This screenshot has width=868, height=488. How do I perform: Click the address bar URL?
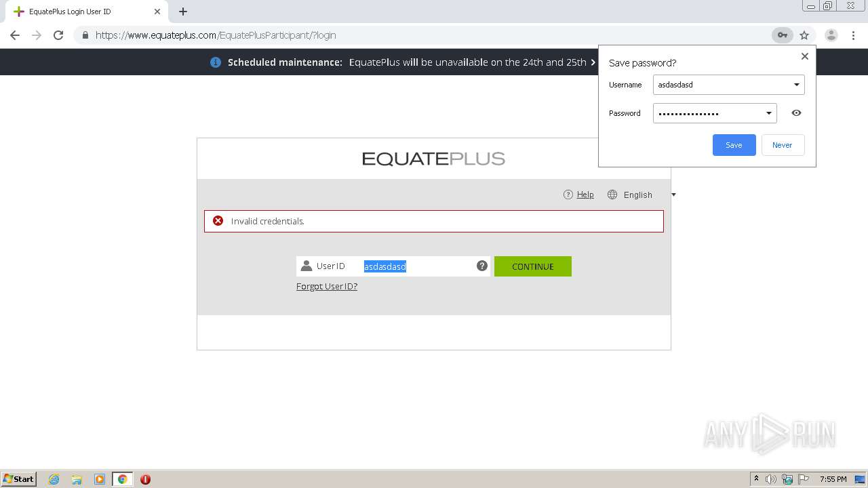pos(216,35)
